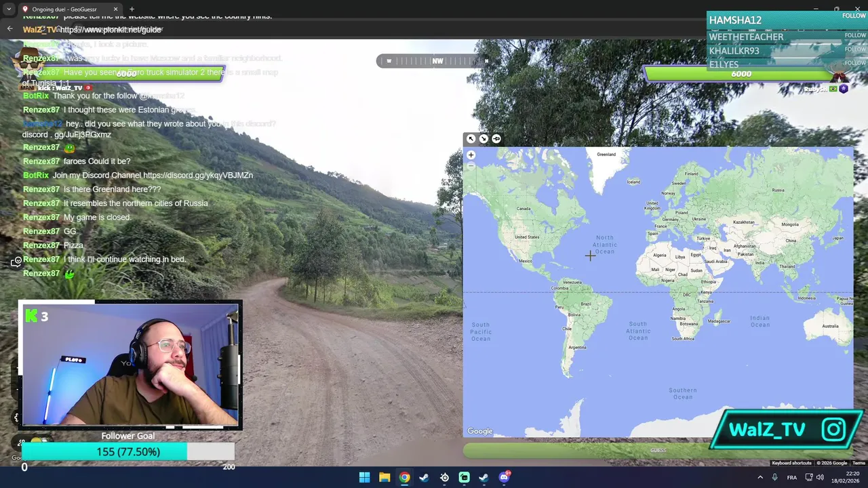868x488 pixels.
Task: Open the Keyboard shortcuts link on the map
Action: [x=791, y=463]
